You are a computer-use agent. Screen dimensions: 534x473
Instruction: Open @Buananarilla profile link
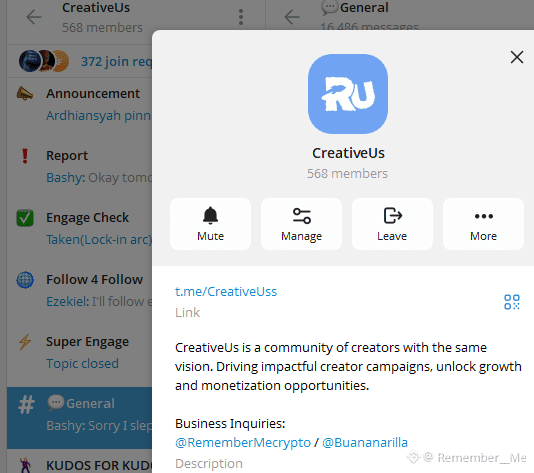point(365,443)
